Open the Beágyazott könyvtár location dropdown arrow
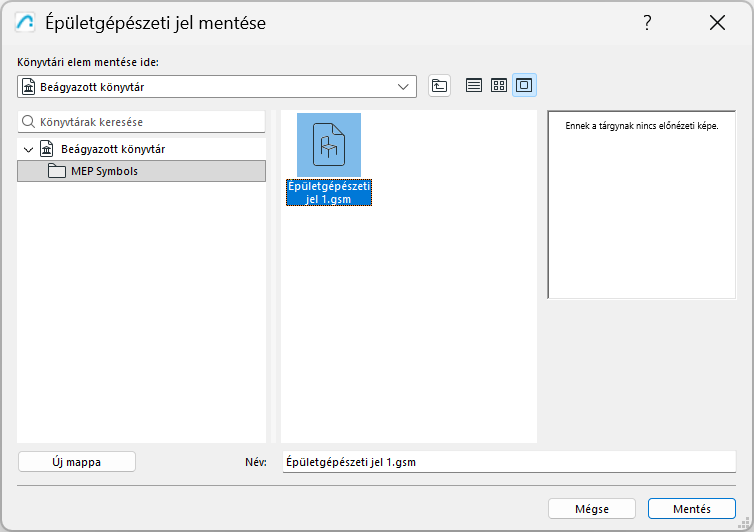The height and width of the screenshot is (532, 754). coord(404,87)
